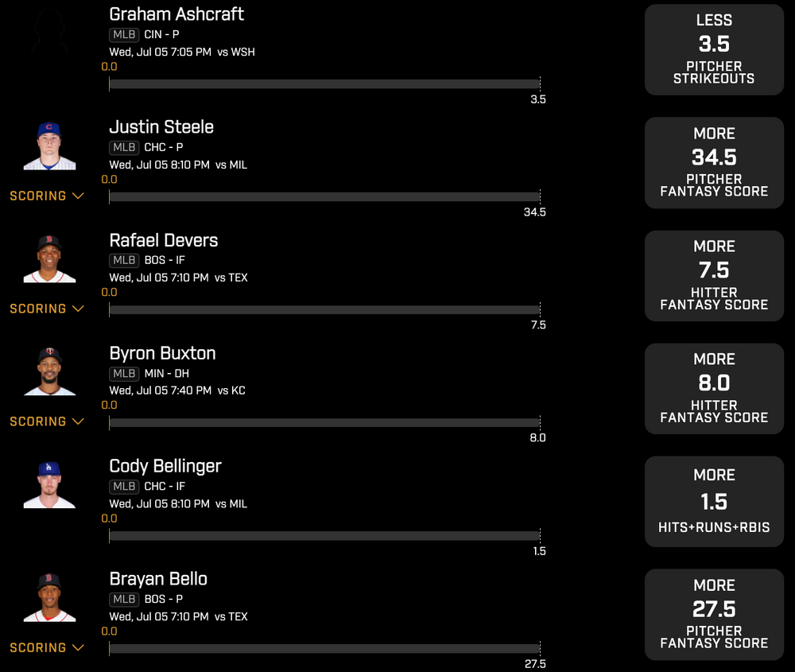Click Justin Steele's player headshot

click(x=49, y=146)
